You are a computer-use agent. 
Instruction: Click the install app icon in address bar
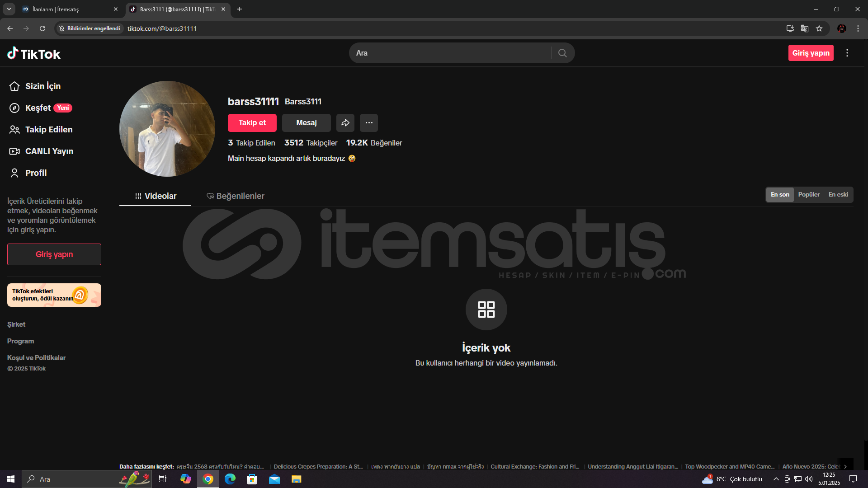[790, 28]
